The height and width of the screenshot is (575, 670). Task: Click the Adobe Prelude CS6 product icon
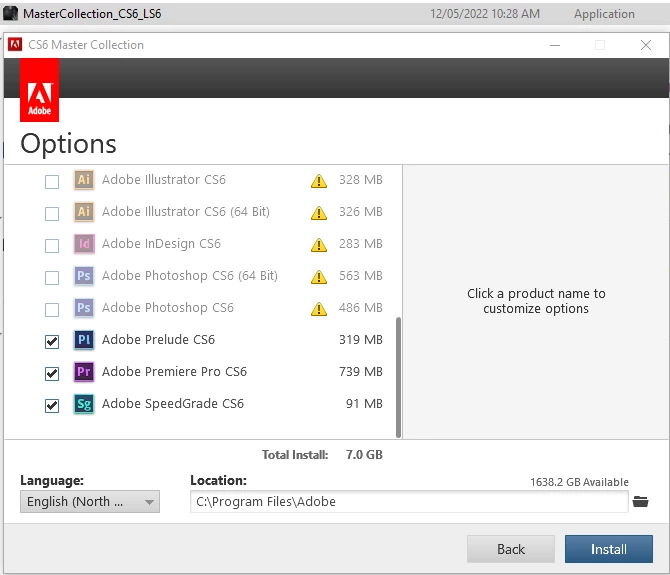[84, 340]
